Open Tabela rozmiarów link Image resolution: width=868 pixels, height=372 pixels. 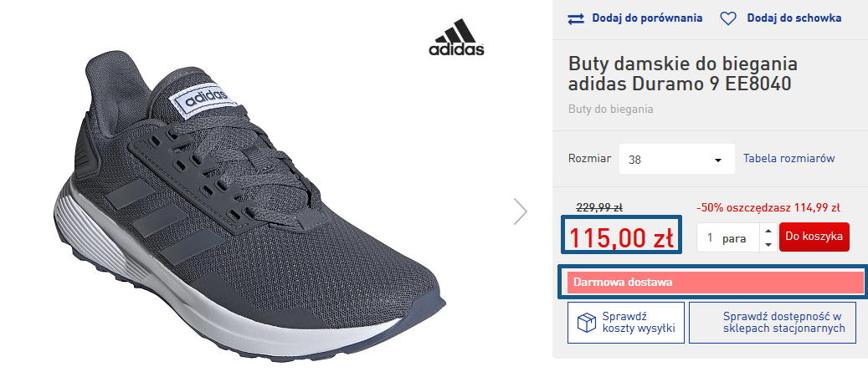click(788, 159)
